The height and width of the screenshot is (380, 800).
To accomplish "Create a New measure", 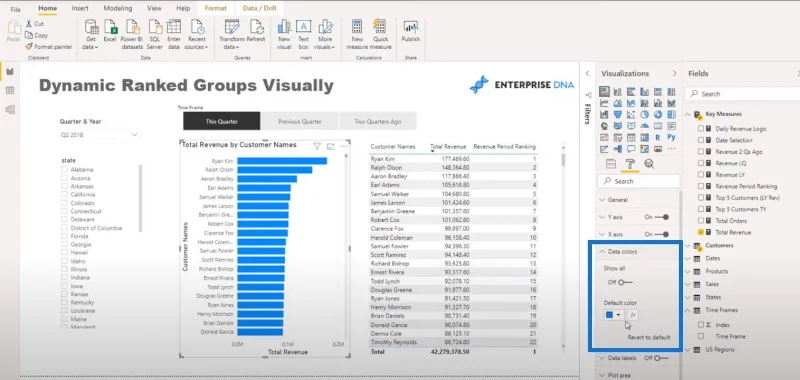I will point(357,34).
